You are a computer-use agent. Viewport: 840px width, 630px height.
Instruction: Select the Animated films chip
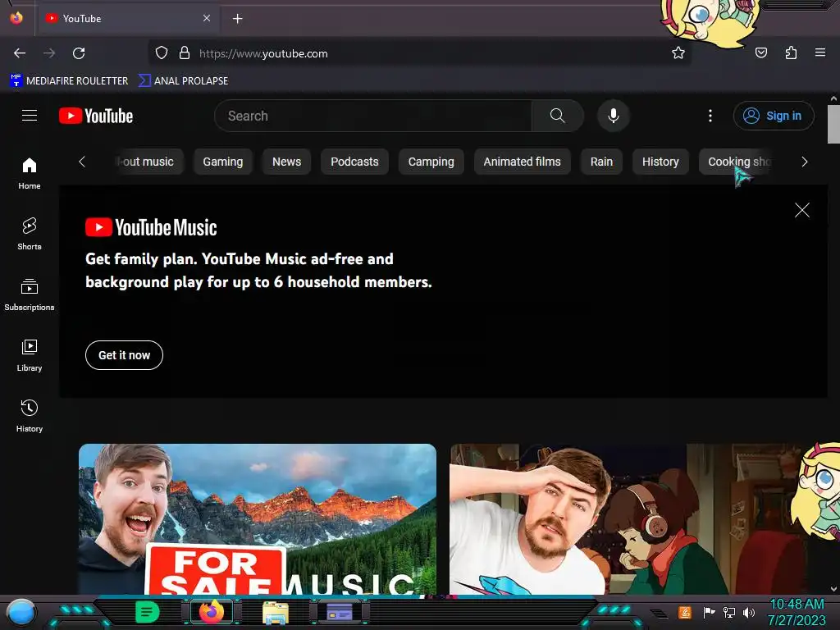[523, 162]
